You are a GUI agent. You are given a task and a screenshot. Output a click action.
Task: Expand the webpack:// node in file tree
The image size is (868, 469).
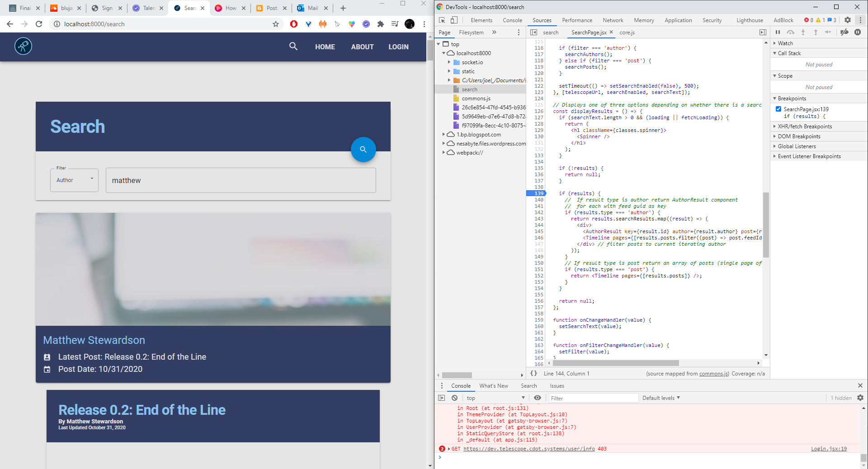(x=443, y=152)
